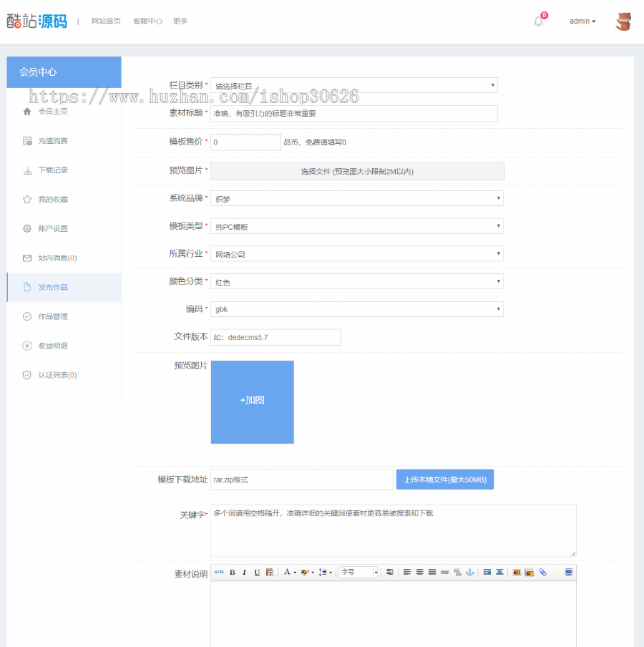
Task: Insert an anchor in the editor
Action: coord(470,572)
